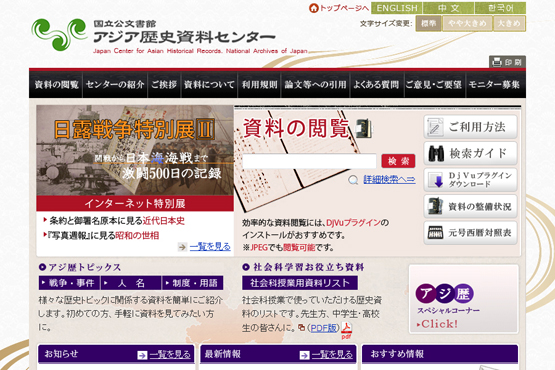
Task: Click the binoculars icon on 検索ガイド
Action: 436,153
